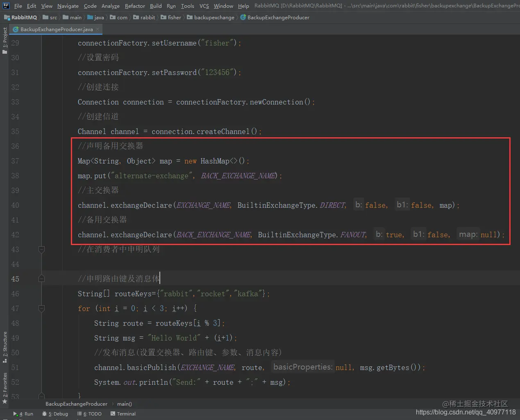Open the TODO tool window
The image size is (520, 420).
coord(89,414)
